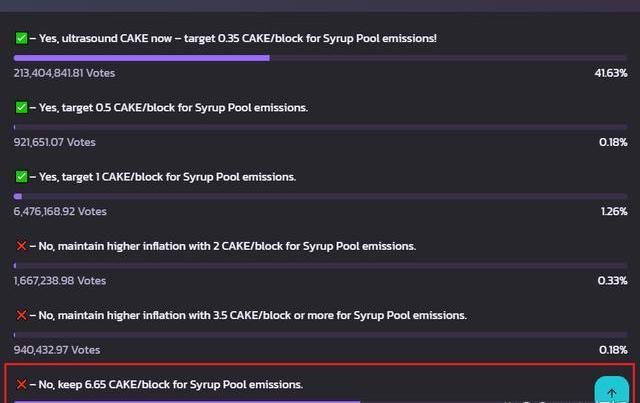The width and height of the screenshot is (640, 403).
Task: Click red X icon beside the 2 CAKE/block option
Action: pyautogui.click(x=21, y=246)
